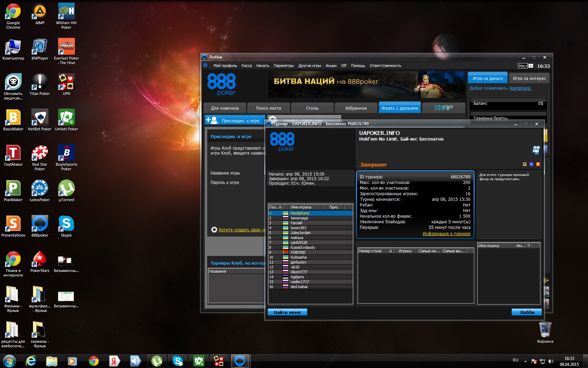Open AIMP desktop shortcut
This screenshot has height=368, width=588.
[40, 14]
